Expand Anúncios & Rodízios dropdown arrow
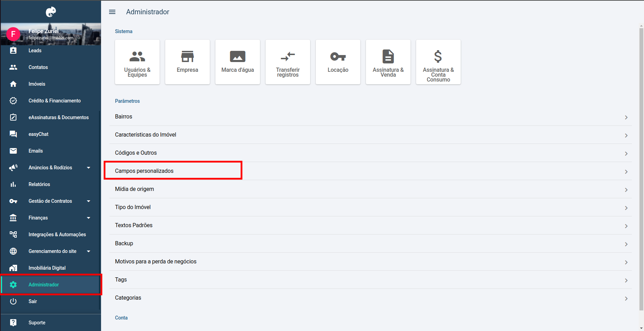Viewport: 644px width, 331px height. point(89,168)
